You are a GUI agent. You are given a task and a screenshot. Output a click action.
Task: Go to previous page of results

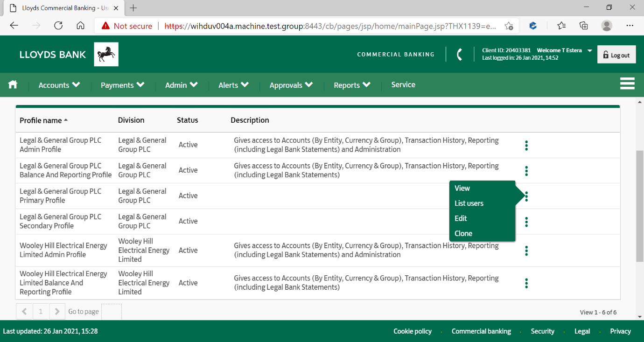pyautogui.click(x=24, y=311)
